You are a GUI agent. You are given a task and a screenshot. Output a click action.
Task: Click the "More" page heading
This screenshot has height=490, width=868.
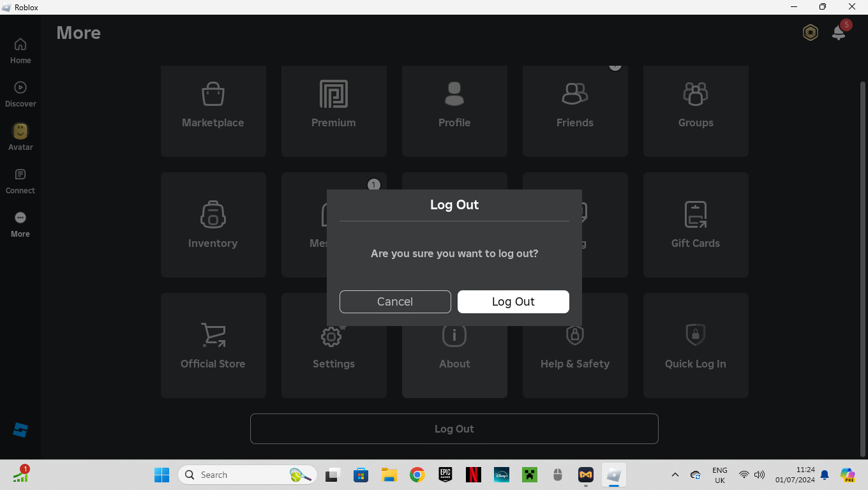(79, 33)
